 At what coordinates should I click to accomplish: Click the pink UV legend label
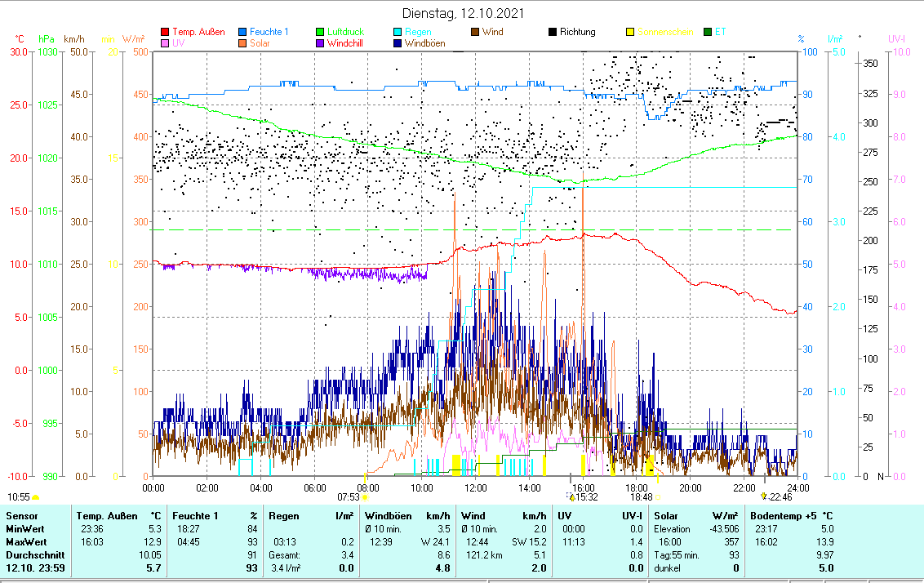[x=179, y=43]
